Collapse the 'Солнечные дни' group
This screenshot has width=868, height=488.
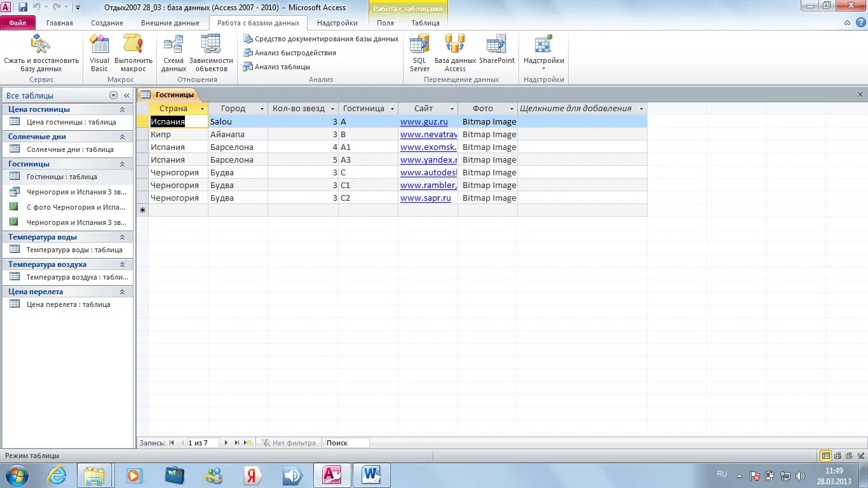coord(122,137)
